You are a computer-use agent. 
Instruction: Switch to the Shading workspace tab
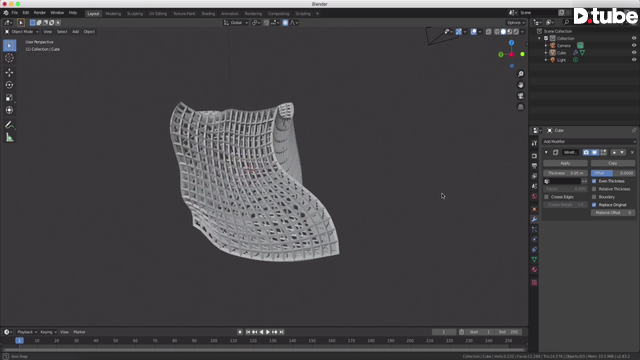coord(208,13)
